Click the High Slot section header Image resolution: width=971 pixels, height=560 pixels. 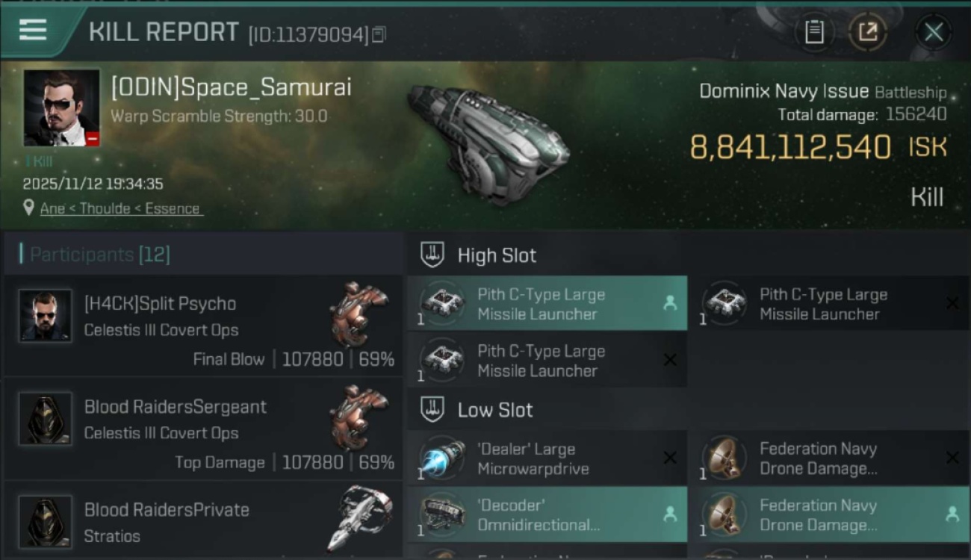tap(497, 255)
